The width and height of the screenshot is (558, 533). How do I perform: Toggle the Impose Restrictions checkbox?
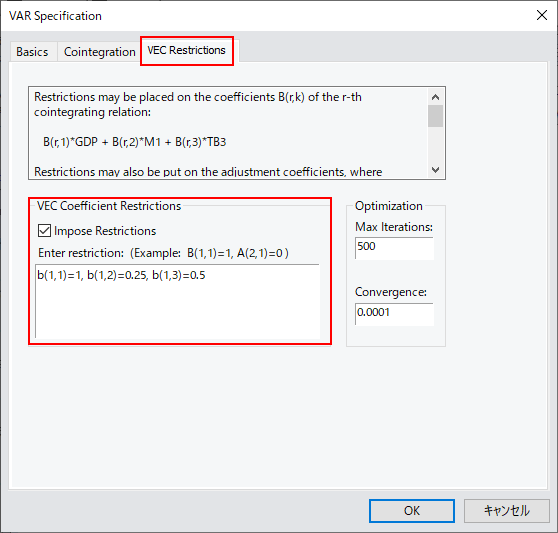point(44,231)
